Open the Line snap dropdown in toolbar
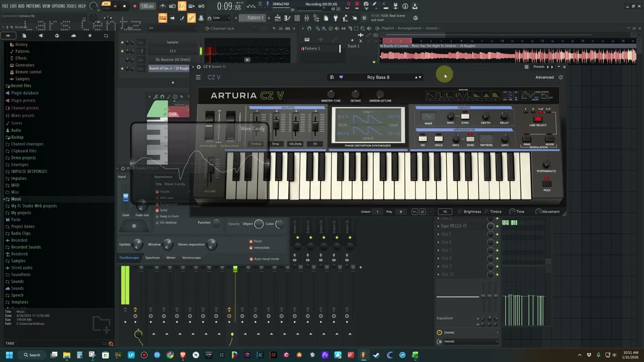The image size is (644, 362). pos(222,18)
